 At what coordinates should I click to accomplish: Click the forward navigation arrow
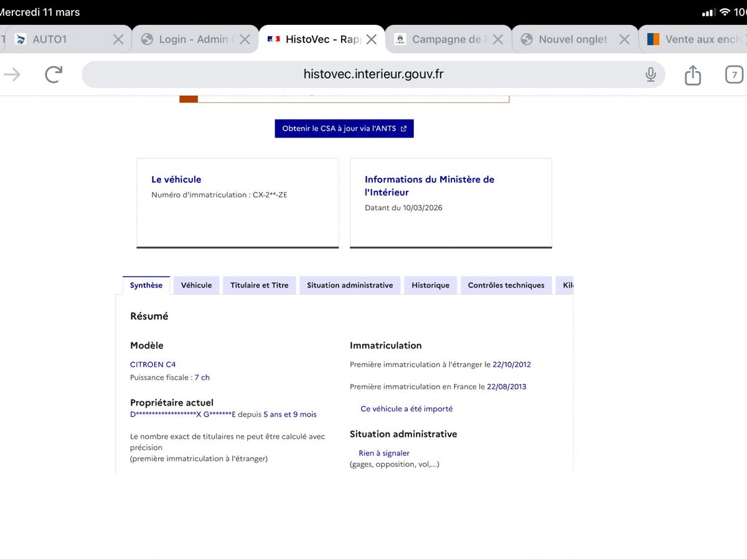point(12,75)
